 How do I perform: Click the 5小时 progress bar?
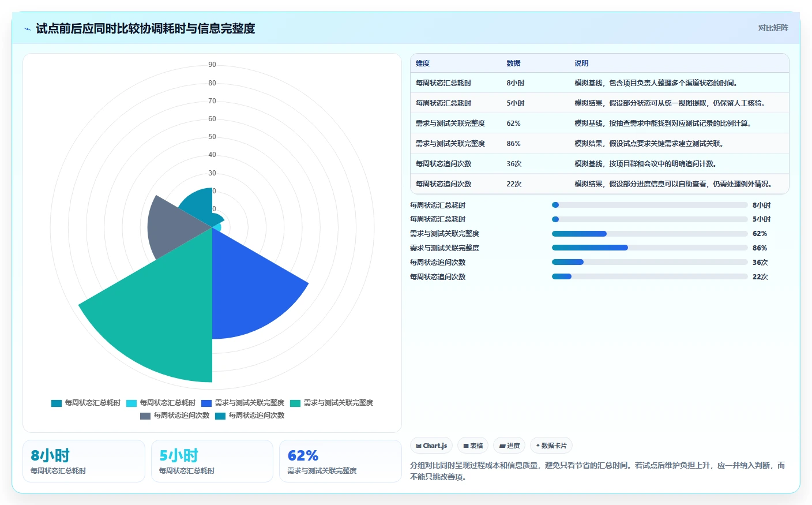pos(649,219)
